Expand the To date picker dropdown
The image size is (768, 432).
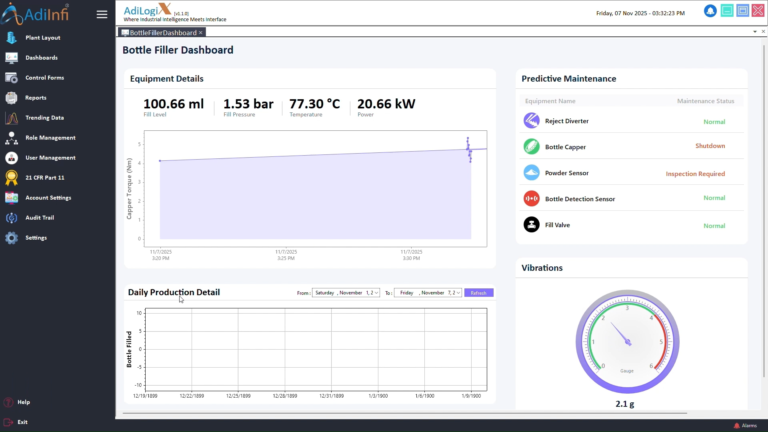[460, 293]
